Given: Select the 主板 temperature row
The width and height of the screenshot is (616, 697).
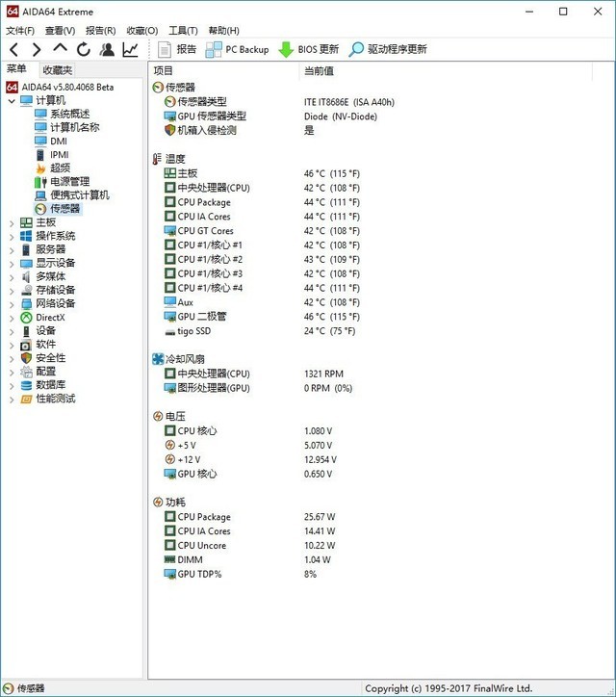Looking at the screenshot, I should pos(262,174).
